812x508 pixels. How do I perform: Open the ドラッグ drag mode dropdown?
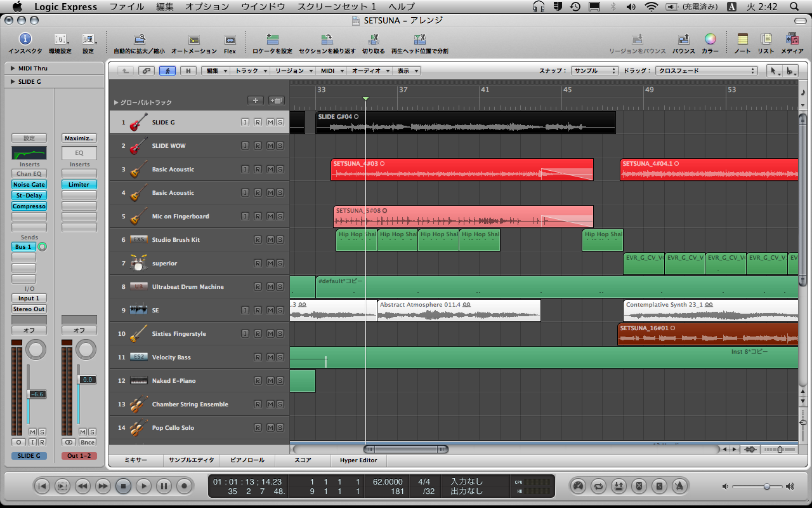(707, 70)
